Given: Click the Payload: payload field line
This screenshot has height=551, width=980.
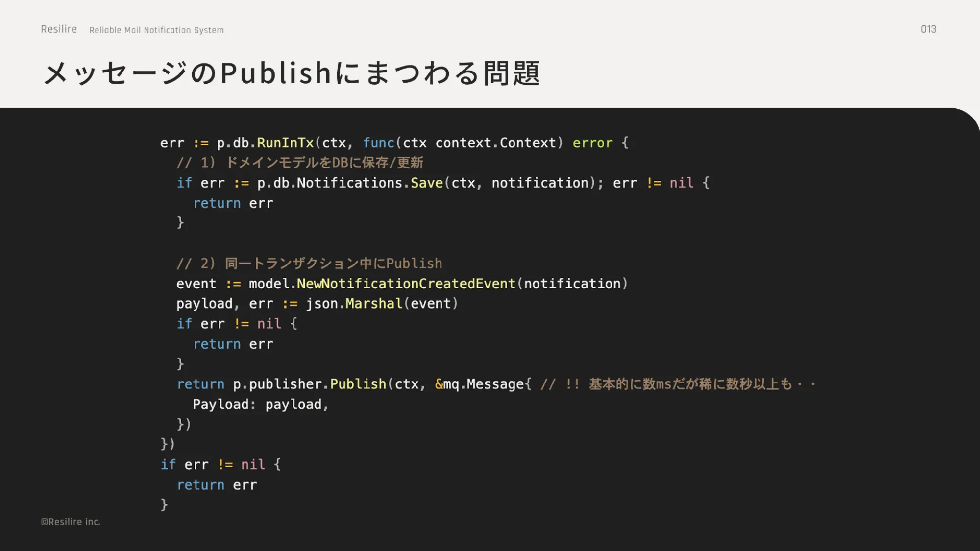Looking at the screenshot, I should (260, 405).
